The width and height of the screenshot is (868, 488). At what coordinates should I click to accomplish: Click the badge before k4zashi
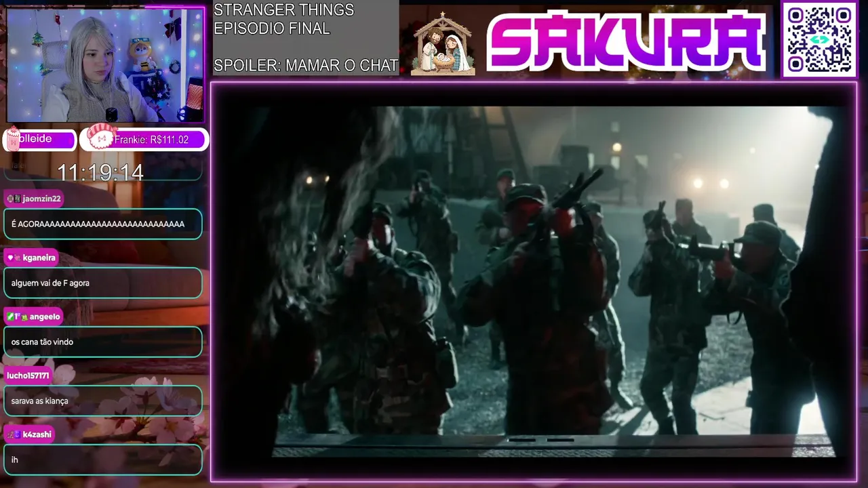14,434
